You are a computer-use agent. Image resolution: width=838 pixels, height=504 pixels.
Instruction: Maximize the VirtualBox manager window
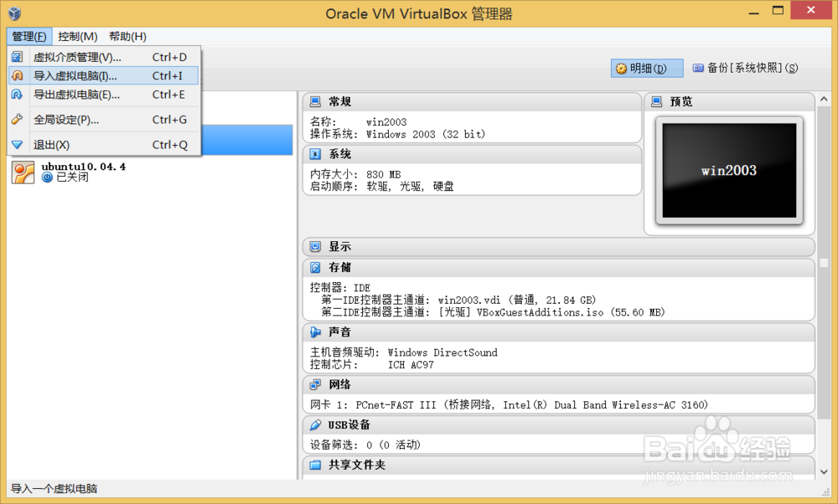[779, 11]
